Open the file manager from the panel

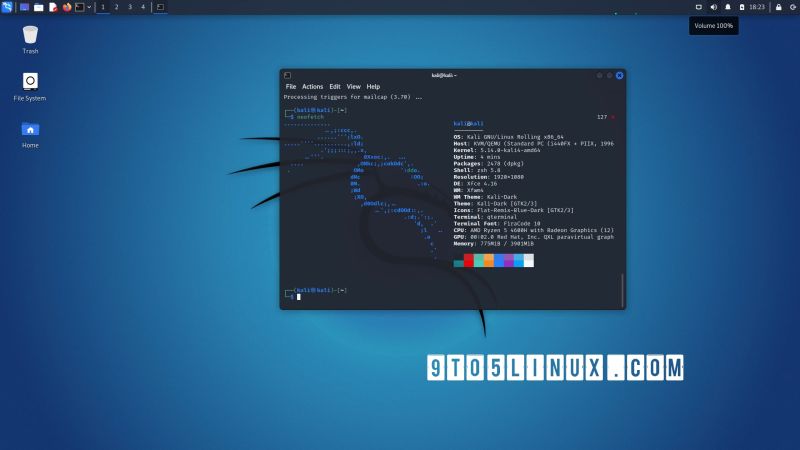[38, 7]
